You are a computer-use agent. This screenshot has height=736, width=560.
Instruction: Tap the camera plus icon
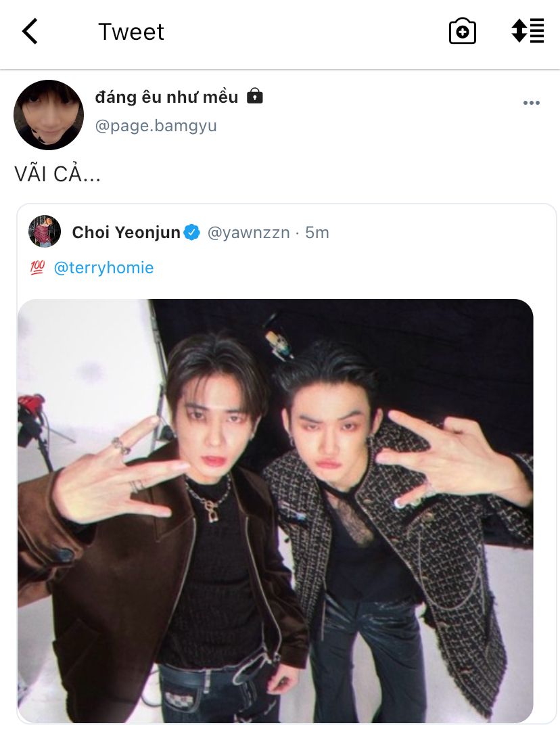463,31
